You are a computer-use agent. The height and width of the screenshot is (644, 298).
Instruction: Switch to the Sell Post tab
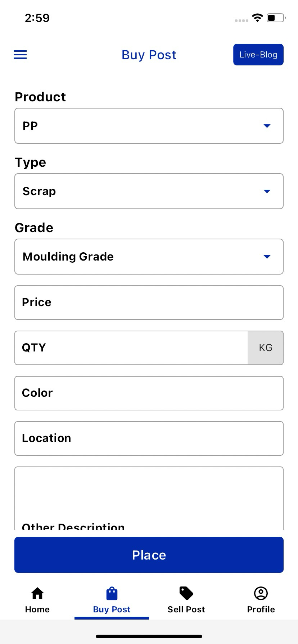pyautogui.click(x=186, y=609)
